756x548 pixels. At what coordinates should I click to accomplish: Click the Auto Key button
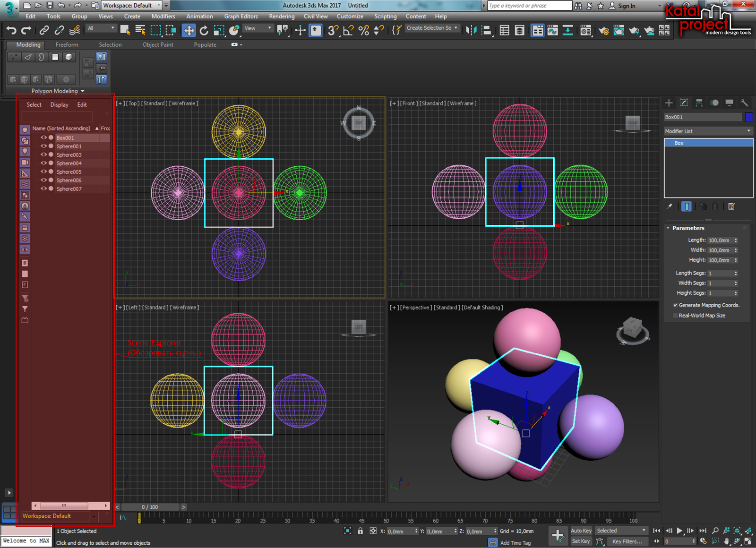point(581,531)
